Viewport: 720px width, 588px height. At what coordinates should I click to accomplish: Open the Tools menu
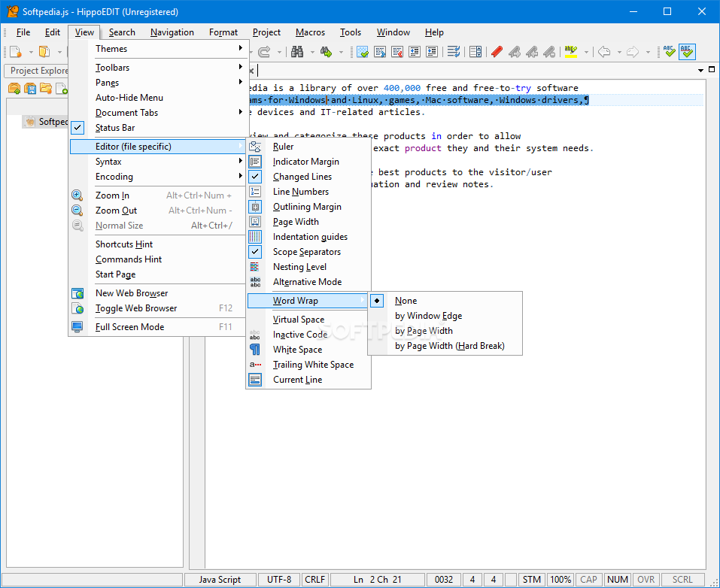pyautogui.click(x=351, y=32)
